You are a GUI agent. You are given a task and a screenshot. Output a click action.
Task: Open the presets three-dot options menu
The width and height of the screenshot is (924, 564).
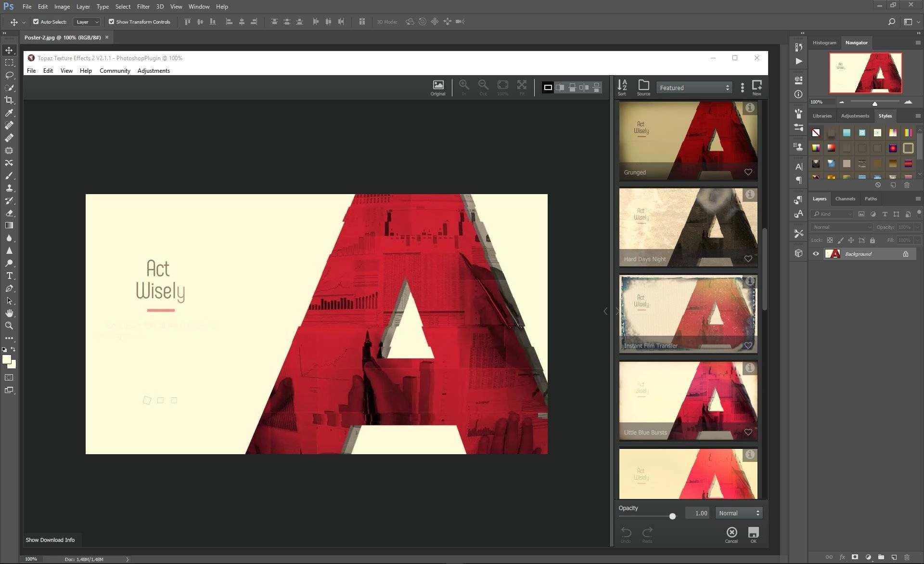[x=742, y=87]
